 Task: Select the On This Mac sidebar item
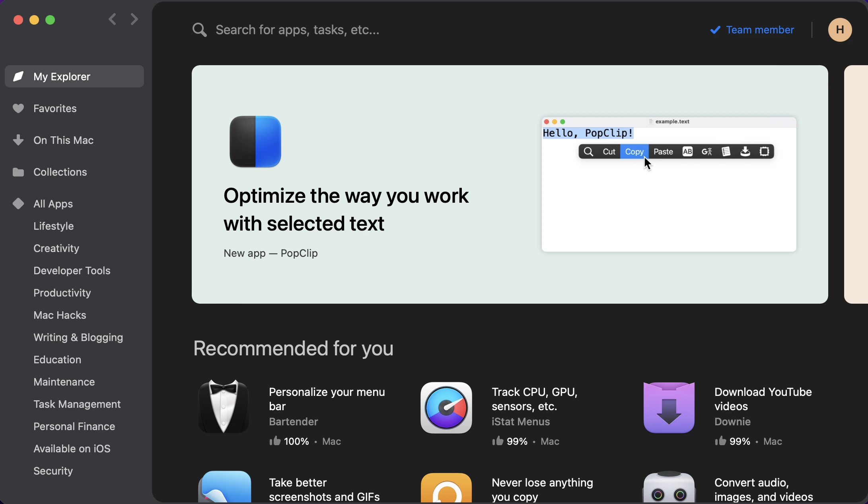point(63,140)
